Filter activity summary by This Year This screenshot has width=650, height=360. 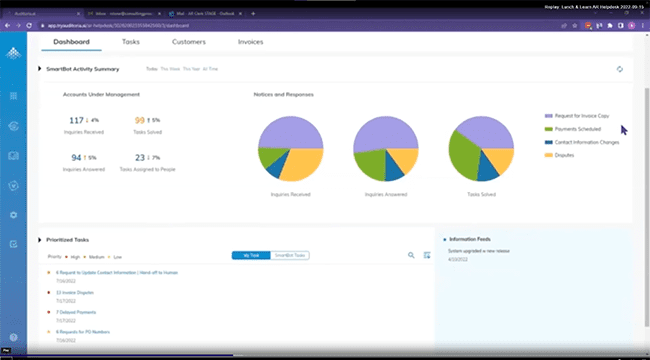pyautogui.click(x=192, y=69)
